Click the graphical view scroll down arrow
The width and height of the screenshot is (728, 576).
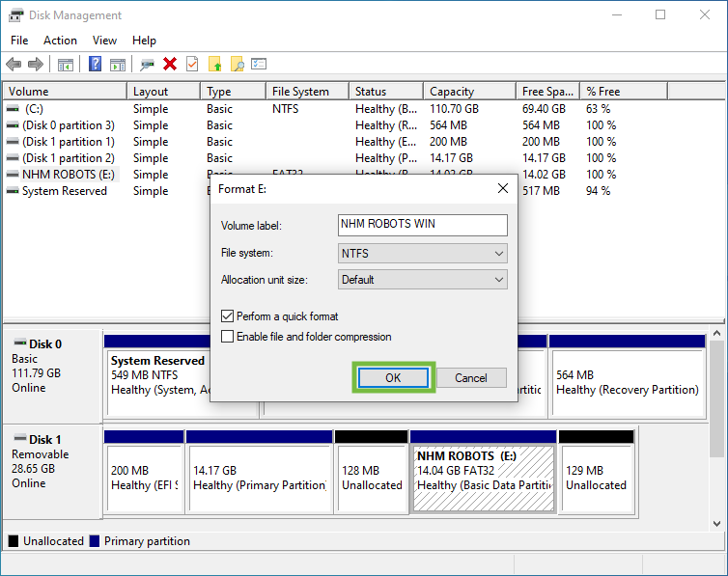pyautogui.click(x=716, y=524)
